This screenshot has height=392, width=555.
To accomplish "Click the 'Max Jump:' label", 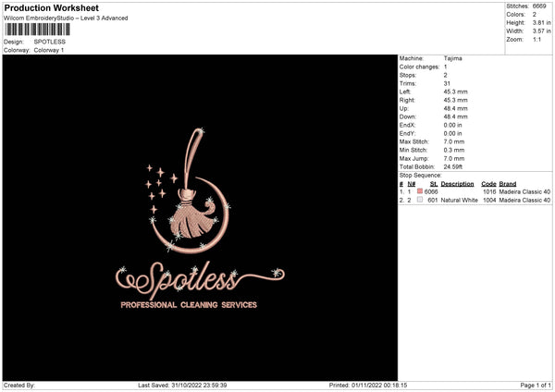I will [414, 158].
